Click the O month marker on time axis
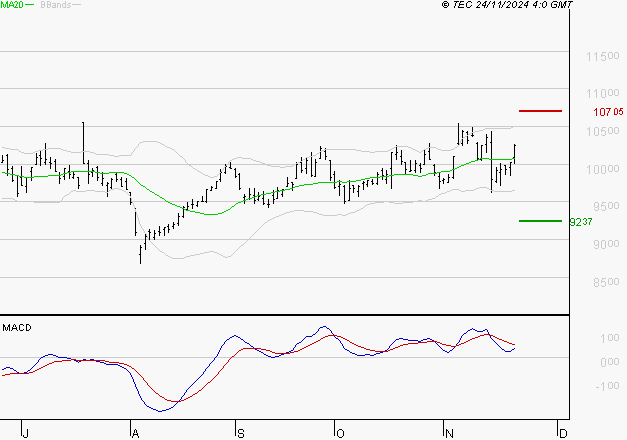The width and height of the screenshot is (627, 440). click(x=340, y=434)
